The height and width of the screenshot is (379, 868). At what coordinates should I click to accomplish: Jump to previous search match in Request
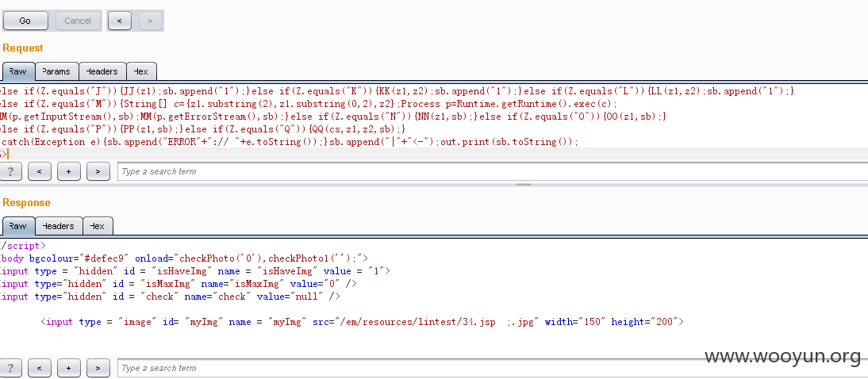(40, 171)
